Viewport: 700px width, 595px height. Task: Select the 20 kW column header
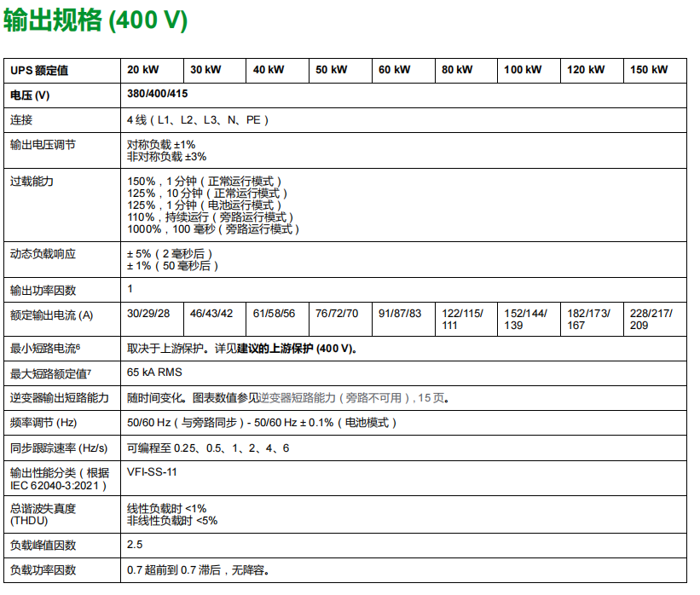(142, 70)
